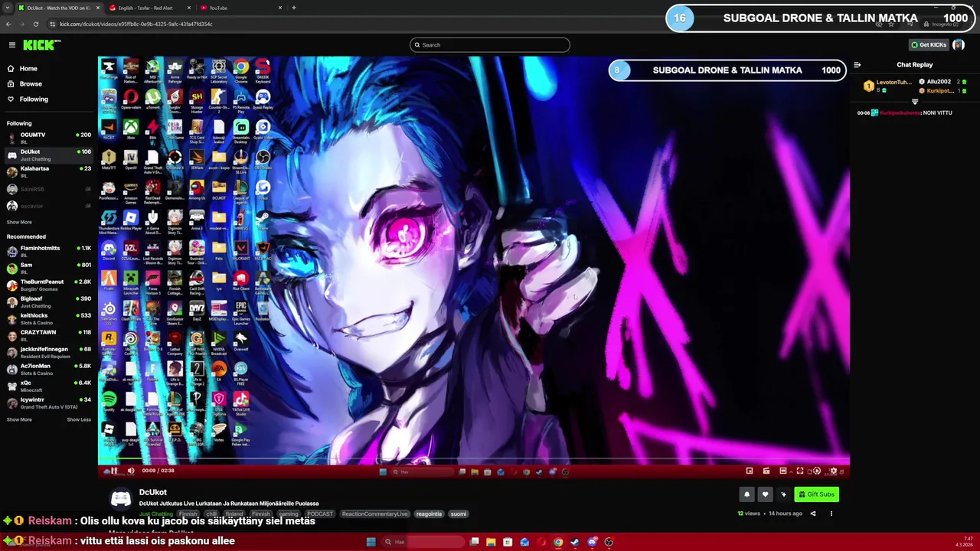Click the KICK logo
This screenshot has height=551, width=980.
click(x=38, y=45)
